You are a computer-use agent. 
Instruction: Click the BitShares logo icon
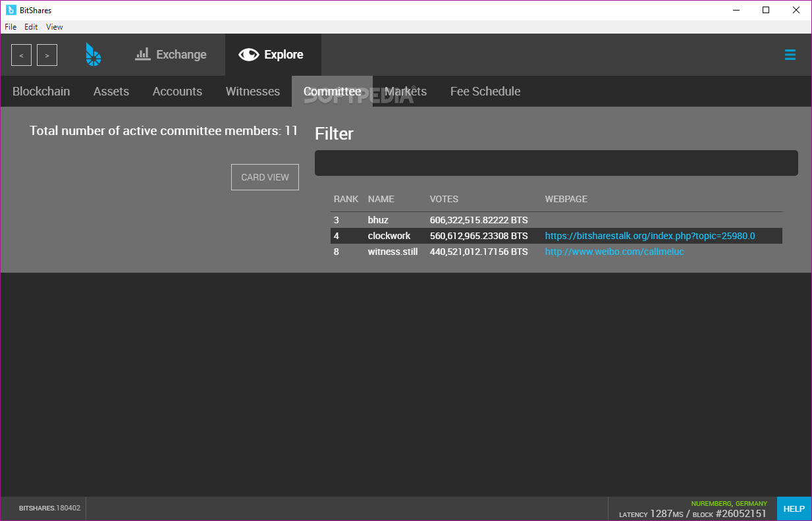pos(94,55)
